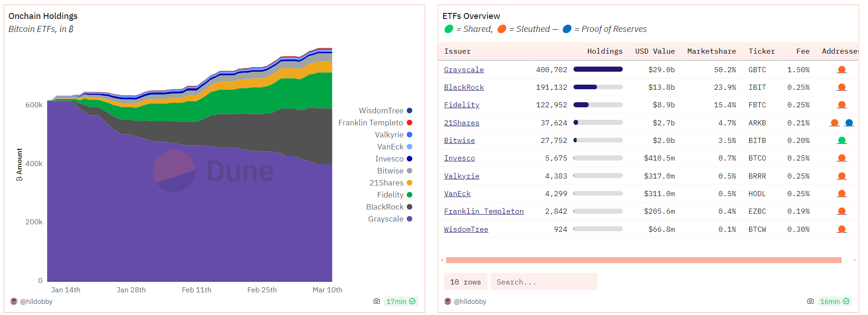This screenshot has height=315, width=868.
Task: Click the 17min refresh status badge
Action: click(401, 301)
